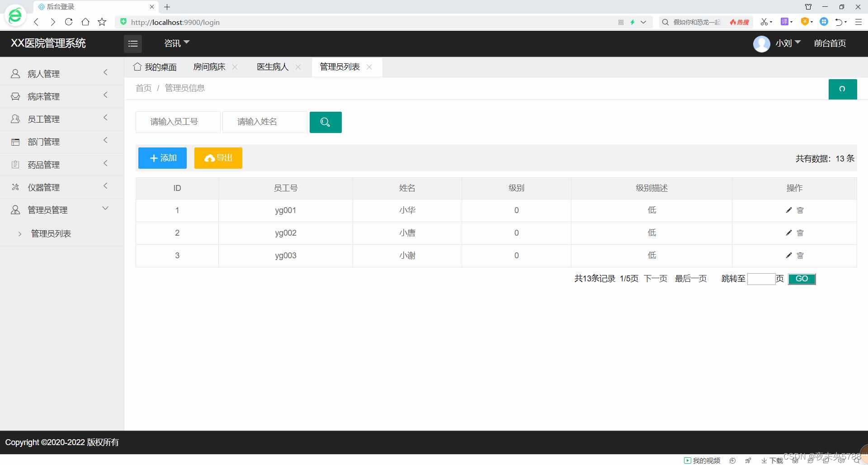Select 管理员列表 submenu item
Viewport: 868px width, 465px height.
click(x=51, y=233)
